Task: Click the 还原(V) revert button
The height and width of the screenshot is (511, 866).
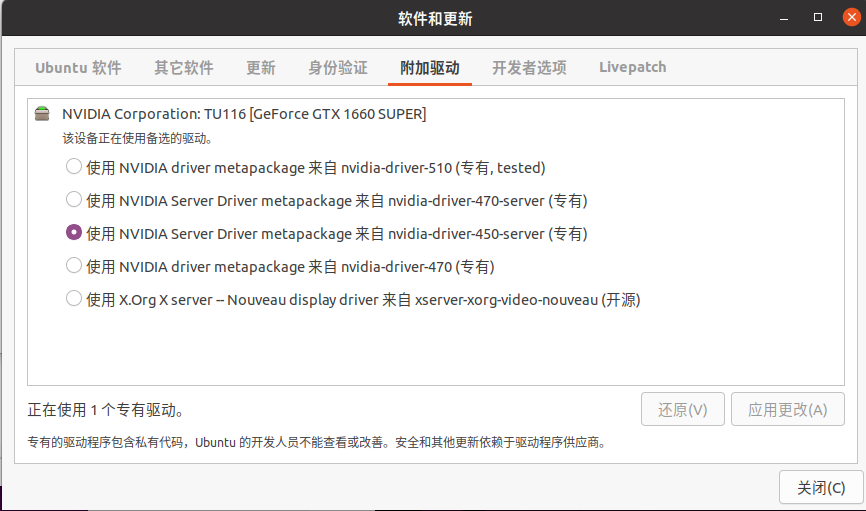Action: (683, 409)
